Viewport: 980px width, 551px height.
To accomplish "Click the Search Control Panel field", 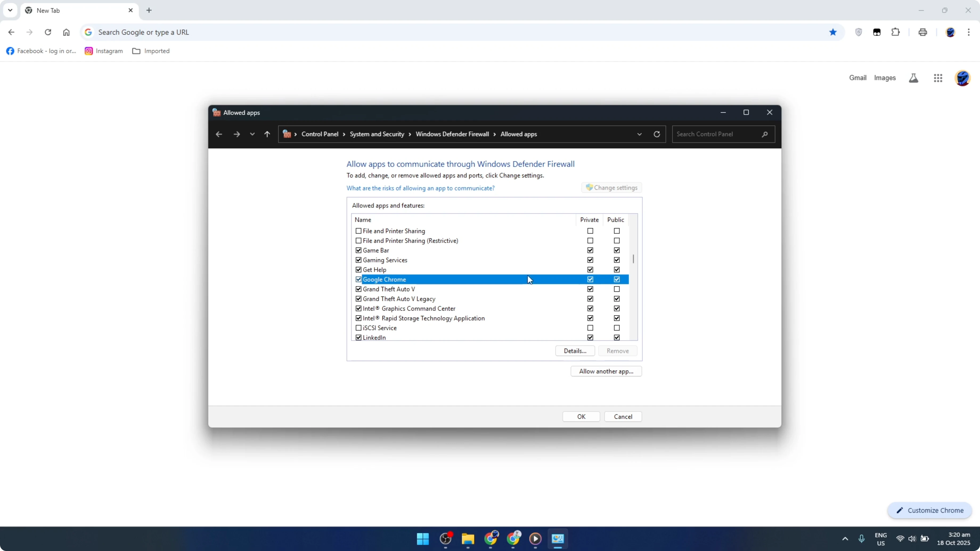I will click(724, 134).
